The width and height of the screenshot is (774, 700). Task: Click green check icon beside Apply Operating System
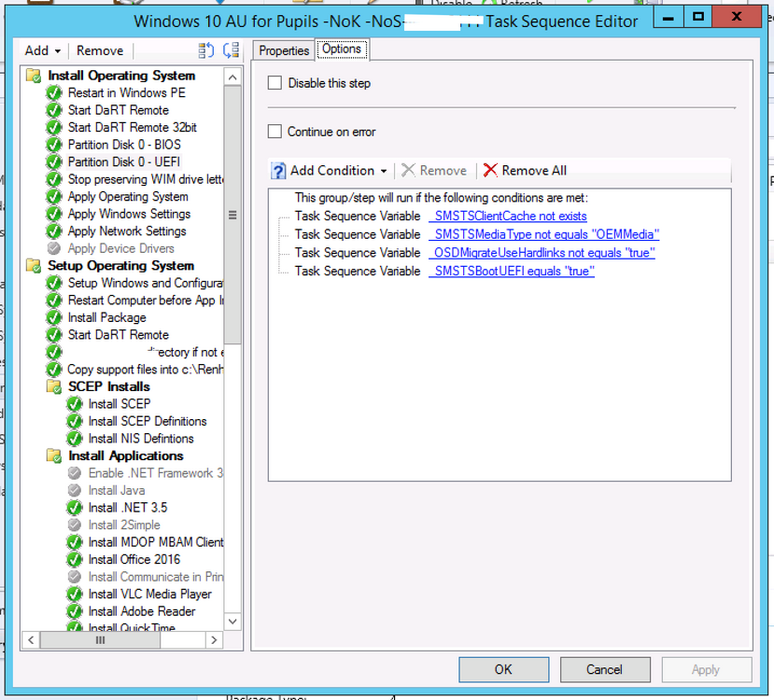tap(54, 196)
